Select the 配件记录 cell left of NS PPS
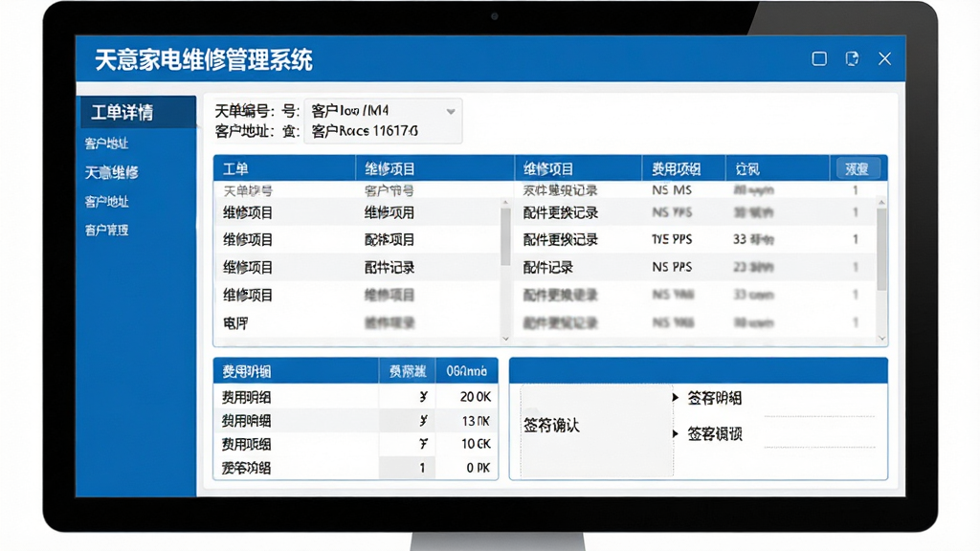Image resolution: width=980 pixels, height=551 pixels. click(x=548, y=268)
